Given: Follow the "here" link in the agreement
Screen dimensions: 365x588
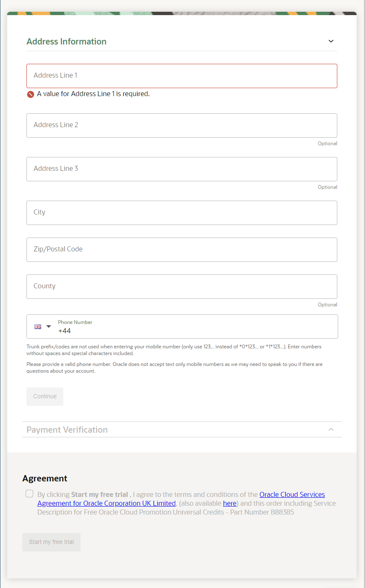Looking at the screenshot, I should coord(229,503).
